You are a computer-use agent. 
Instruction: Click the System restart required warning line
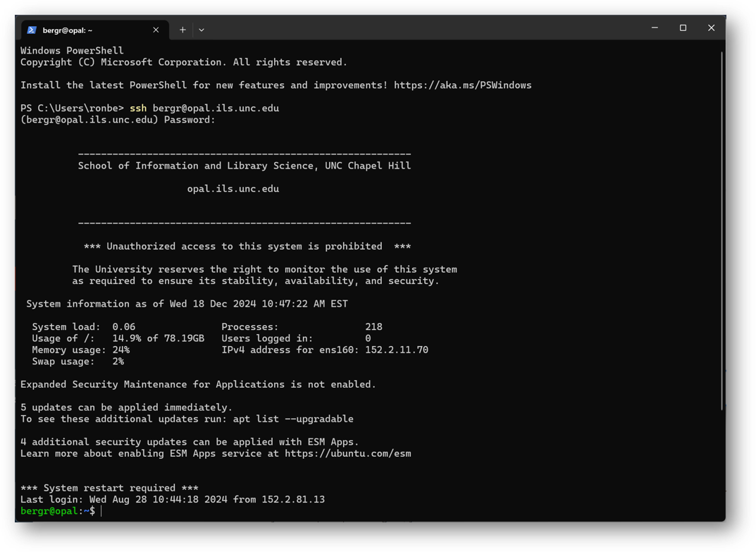coord(110,487)
